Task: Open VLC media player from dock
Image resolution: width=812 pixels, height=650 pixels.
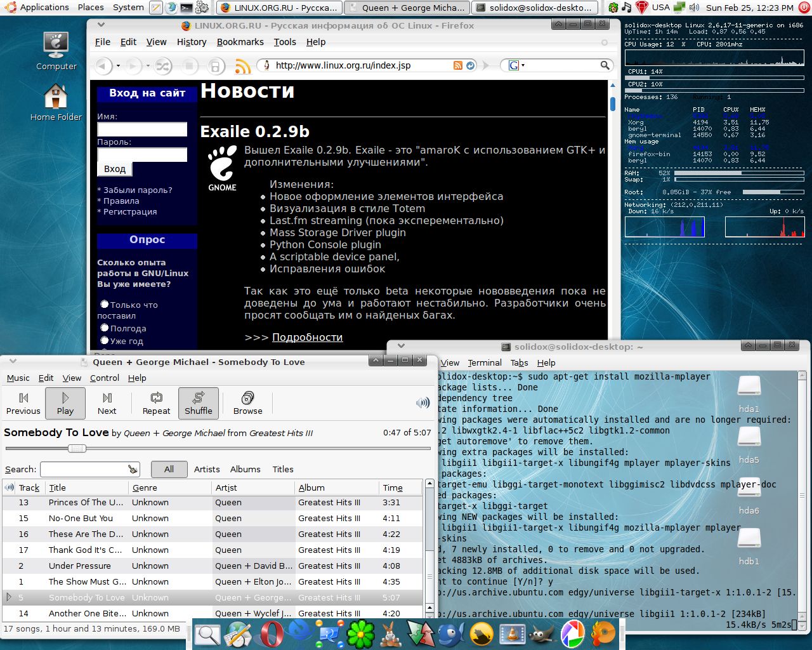Action: (x=513, y=634)
